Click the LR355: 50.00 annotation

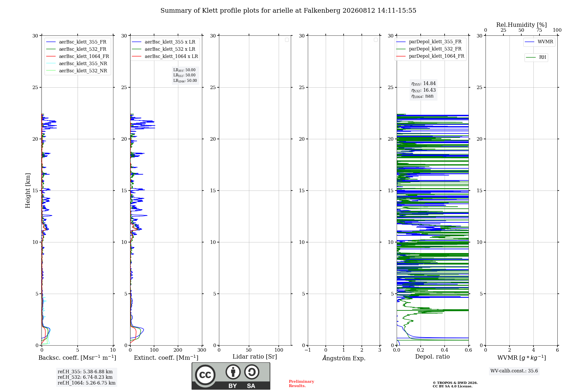tap(184, 70)
